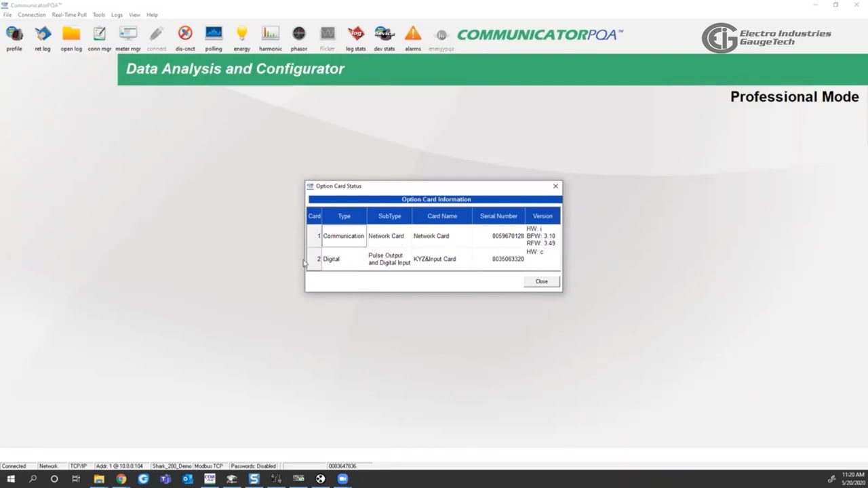Viewport: 868px width, 488px height.
Task: Open the phasor diagram icon
Action: tap(299, 38)
